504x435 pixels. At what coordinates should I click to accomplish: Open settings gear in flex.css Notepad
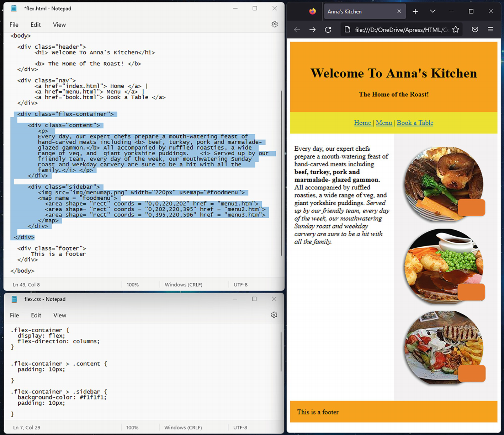[274, 315]
